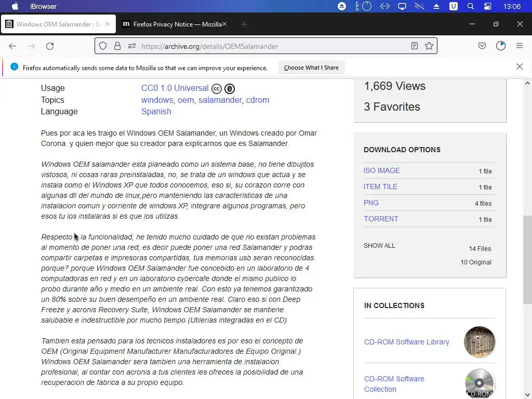Go back to previous page
The image size is (532, 399).
pyautogui.click(x=12, y=46)
